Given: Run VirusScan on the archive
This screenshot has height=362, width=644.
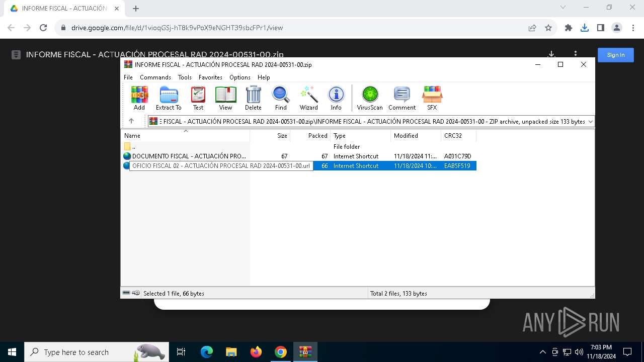Looking at the screenshot, I should (x=370, y=98).
